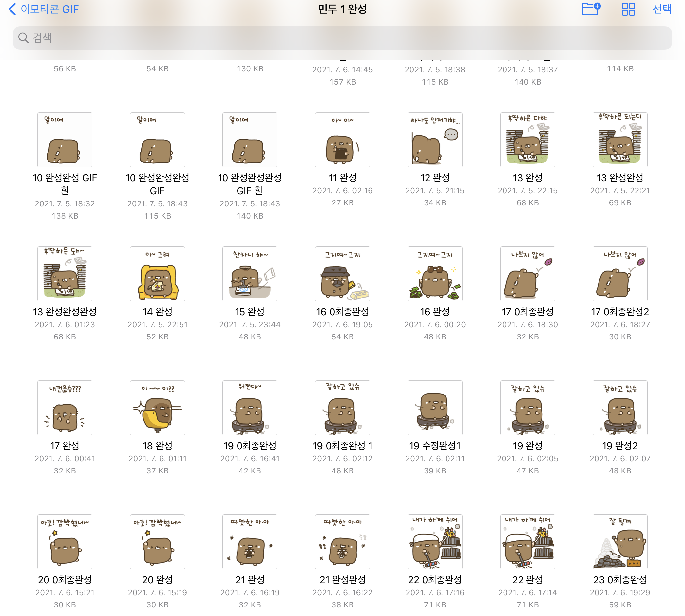Select file named 15 완성
The width and height of the screenshot is (685, 616).
(x=250, y=311)
